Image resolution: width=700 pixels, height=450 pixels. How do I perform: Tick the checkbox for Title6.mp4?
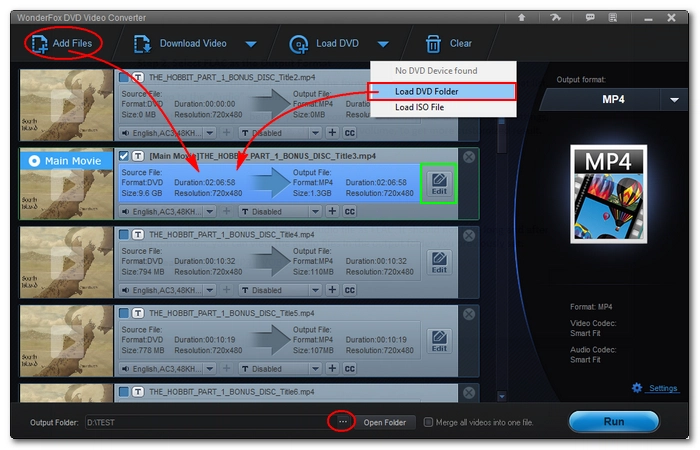(x=124, y=392)
